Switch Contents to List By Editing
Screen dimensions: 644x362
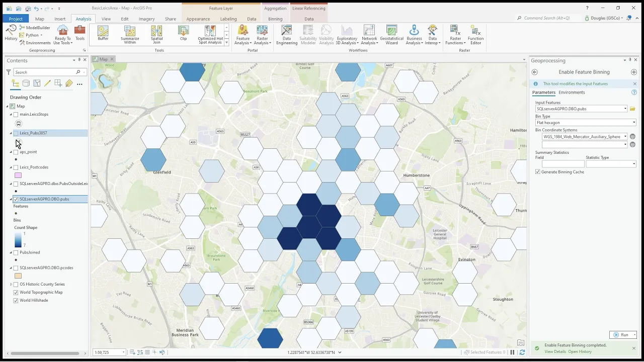[47, 83]
